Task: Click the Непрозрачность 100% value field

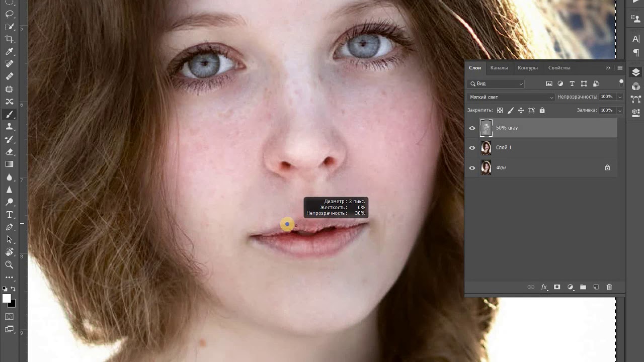Action: click(607, 97)
